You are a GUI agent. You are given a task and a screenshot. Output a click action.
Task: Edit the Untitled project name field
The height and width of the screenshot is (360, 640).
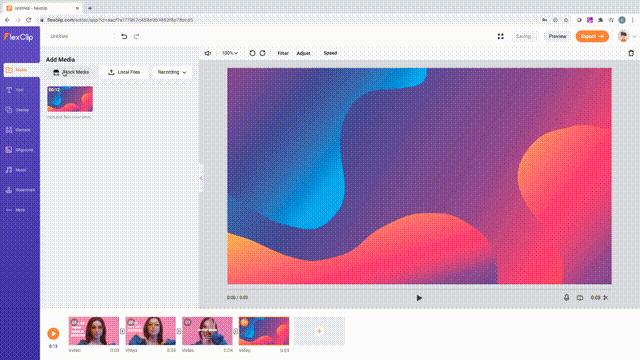click(81, 36)
